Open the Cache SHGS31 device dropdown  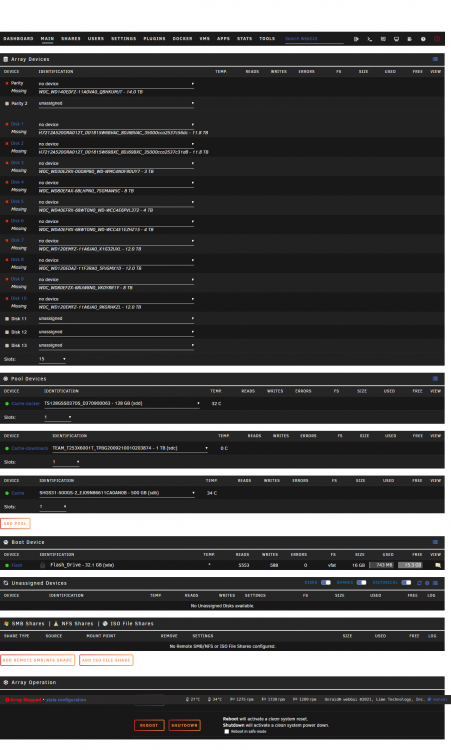(x=117, y=493)
